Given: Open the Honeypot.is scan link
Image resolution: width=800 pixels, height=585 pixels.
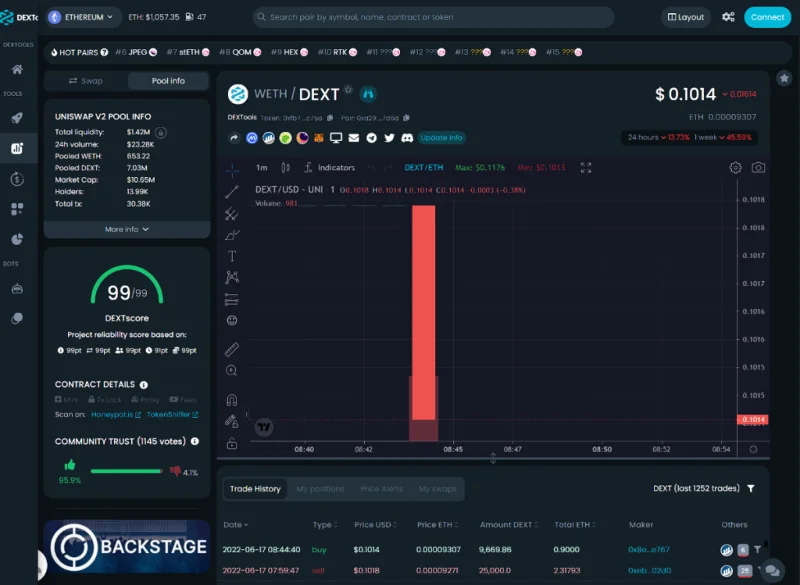Looking at the screenshot, I should pos(116,415).
